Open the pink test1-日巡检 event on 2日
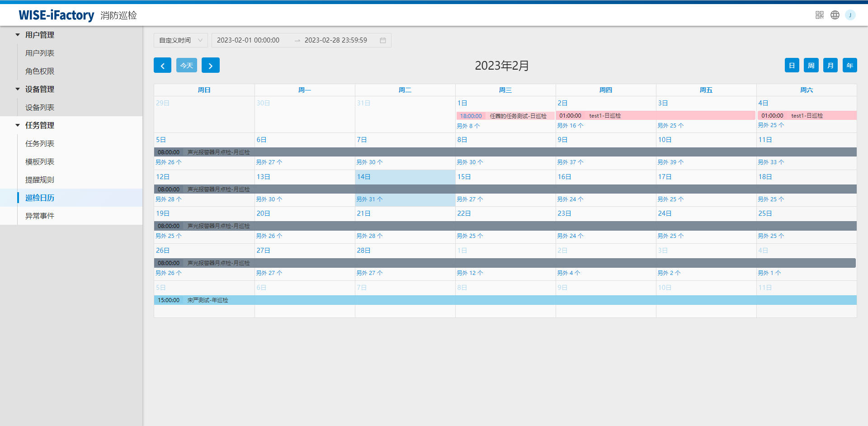The height and width of the screenshot is (426, 868). pos(605,116)
